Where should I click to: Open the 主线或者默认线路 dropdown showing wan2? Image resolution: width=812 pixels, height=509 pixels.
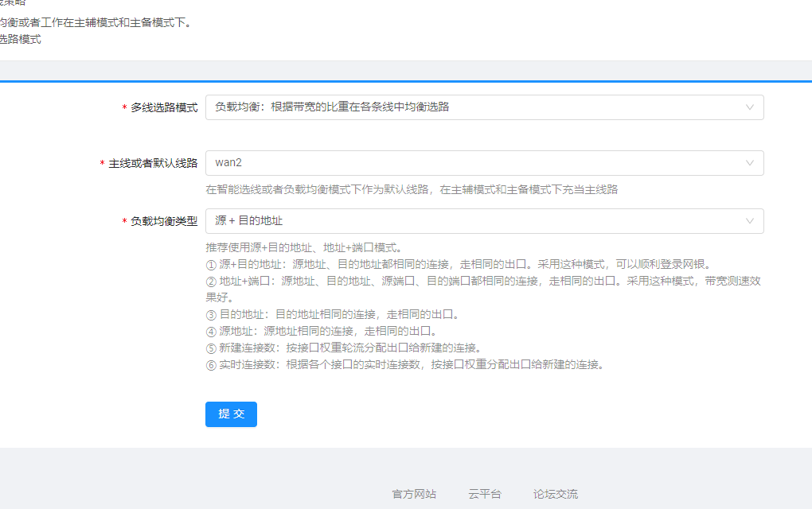coord(478,163)
